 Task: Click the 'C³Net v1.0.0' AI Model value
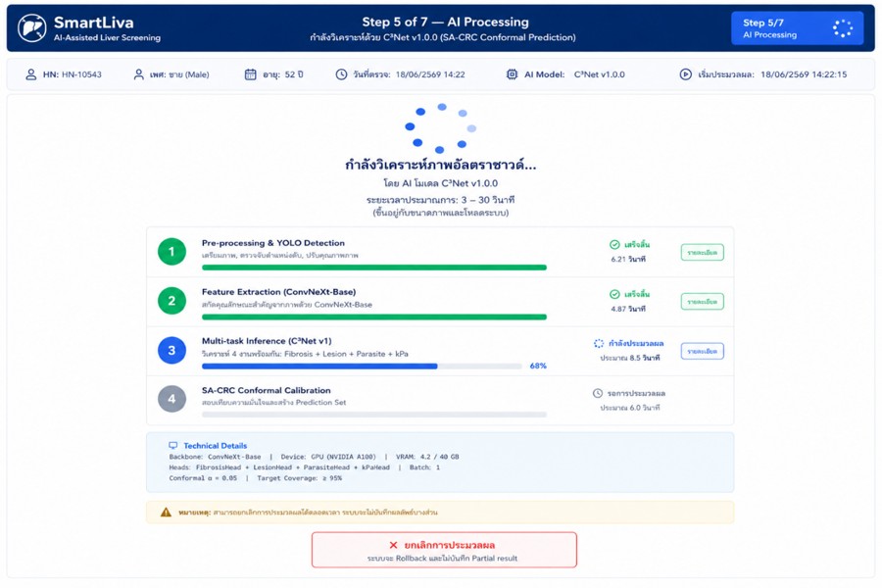[x=599, y=74]
